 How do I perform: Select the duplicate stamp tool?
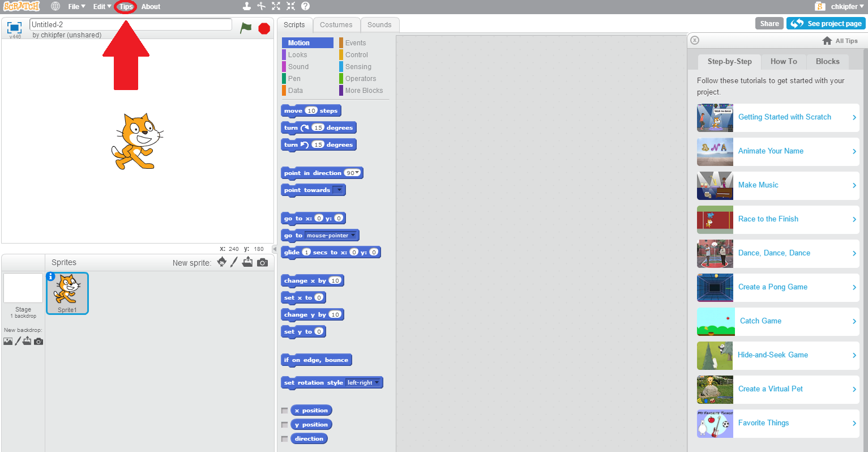pyautogui.click(x=246, y=6)
